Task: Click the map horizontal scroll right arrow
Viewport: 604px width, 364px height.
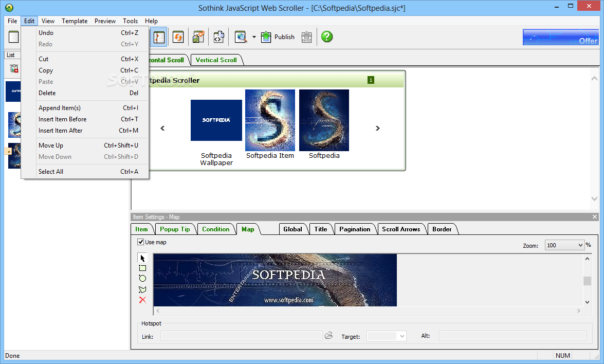Action: click(579, 311)
